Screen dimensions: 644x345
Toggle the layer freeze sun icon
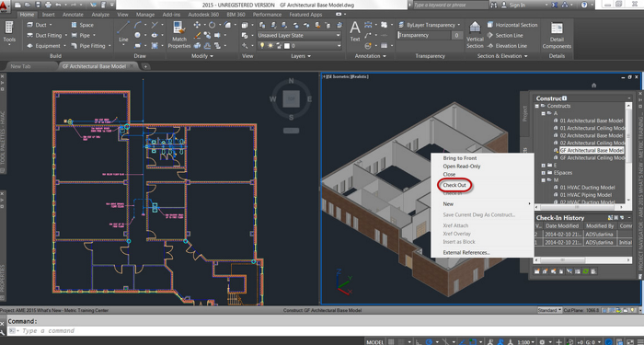click(270, 46)
